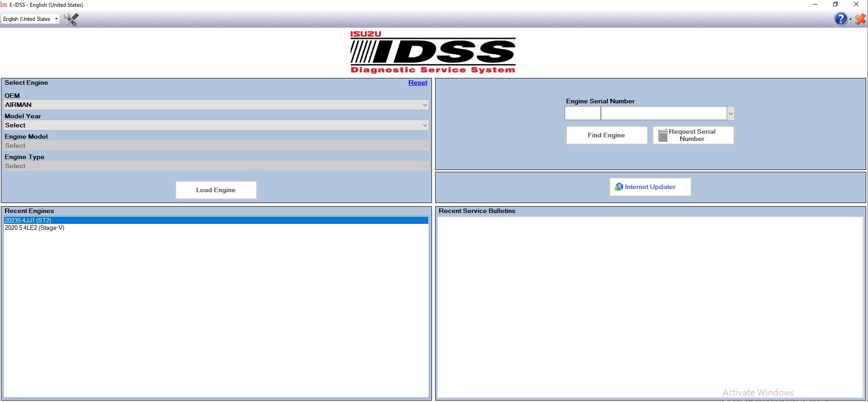Click the IDSS app icon in title bar
This screenshot has width=868, height=402.
[x=4, y=5]
